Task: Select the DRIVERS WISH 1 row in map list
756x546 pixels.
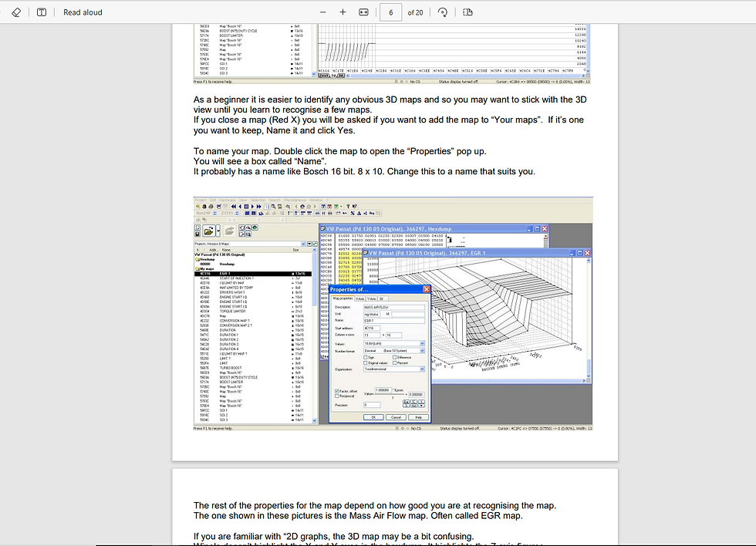Action: [x=253, y=292]
